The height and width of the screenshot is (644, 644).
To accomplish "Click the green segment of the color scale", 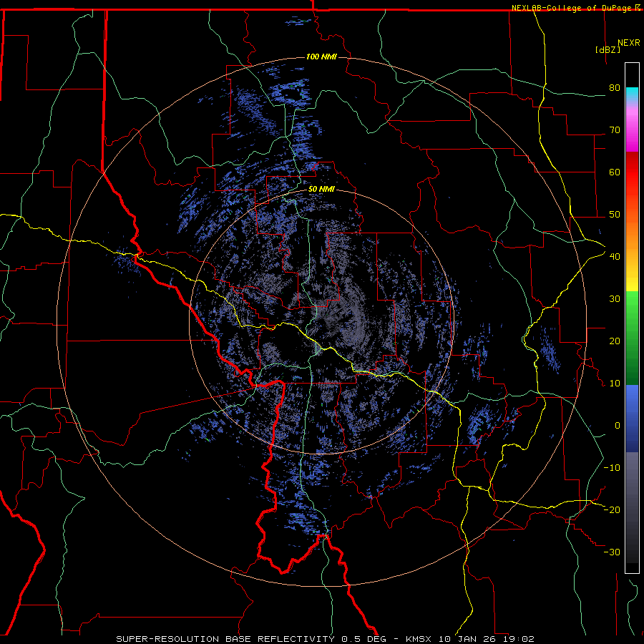I will point(632,338).
